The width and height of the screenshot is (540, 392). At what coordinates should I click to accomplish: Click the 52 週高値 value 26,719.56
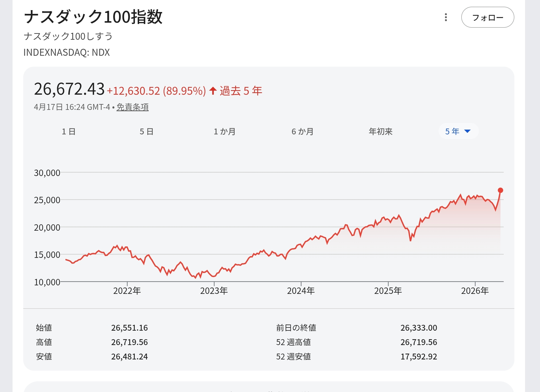[x=419, y=342]
